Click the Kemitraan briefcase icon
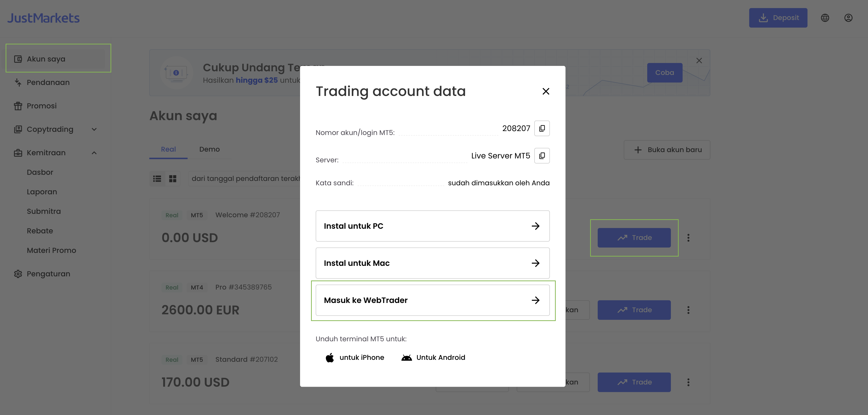868x415 pixels. click(x=18, y=153)
